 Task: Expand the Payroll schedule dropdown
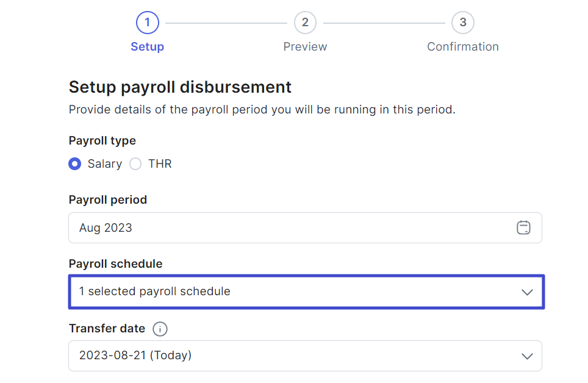click(x=306, y=292)
